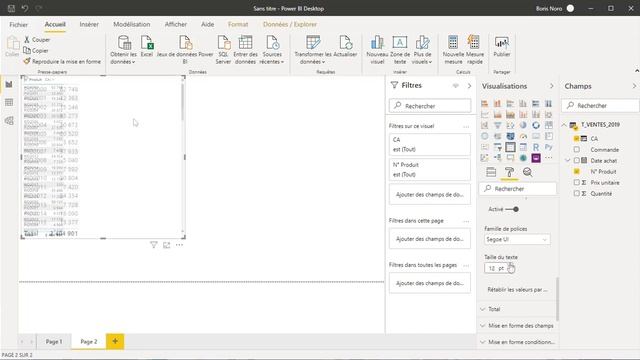Add a new page with plus button

click(115, 341)
